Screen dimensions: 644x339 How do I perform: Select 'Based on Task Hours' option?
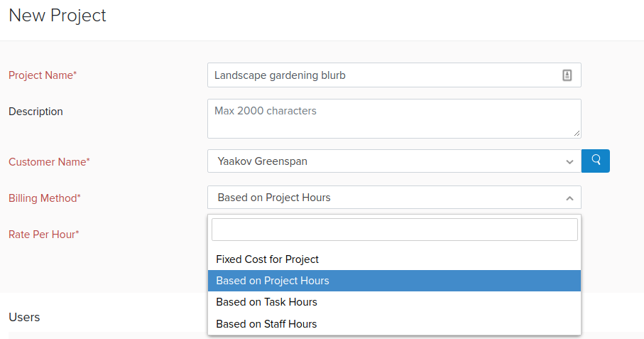(266, 302)
